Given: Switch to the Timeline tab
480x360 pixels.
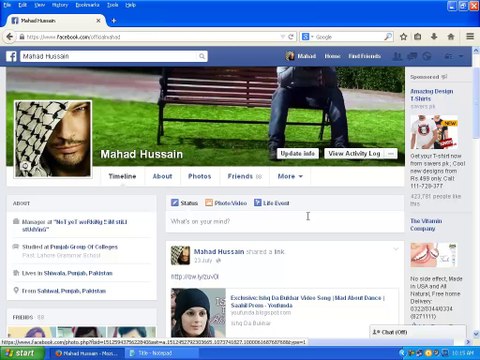Looking at the screenshot, I should tap(122, 176).
